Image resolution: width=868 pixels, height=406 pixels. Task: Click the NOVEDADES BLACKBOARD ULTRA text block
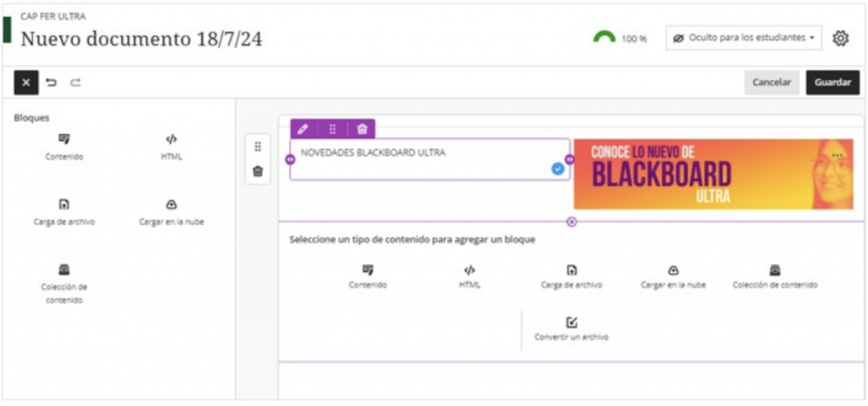pos(430,159)
